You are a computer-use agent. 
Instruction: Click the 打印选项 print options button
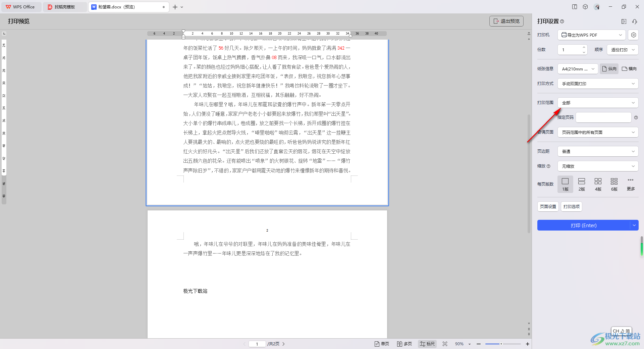click(572, 206)
